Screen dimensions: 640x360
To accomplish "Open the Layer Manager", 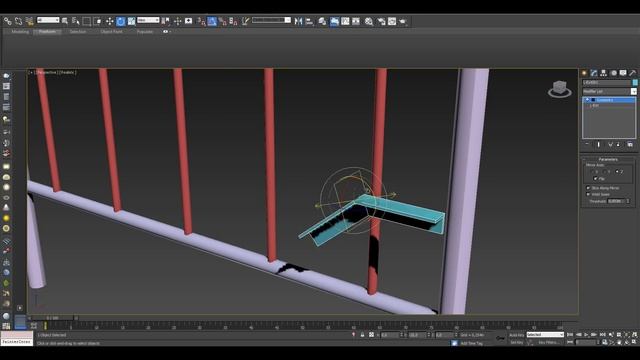I will (x=322, y=21).
